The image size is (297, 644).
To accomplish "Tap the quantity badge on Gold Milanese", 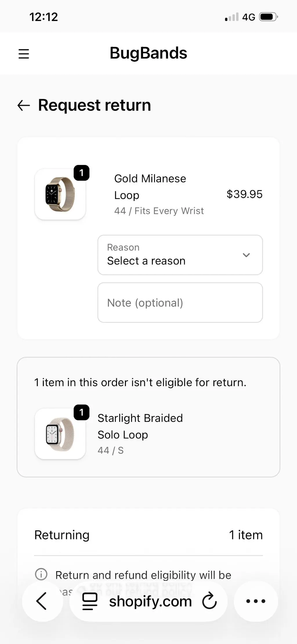I will coord(82,173).
